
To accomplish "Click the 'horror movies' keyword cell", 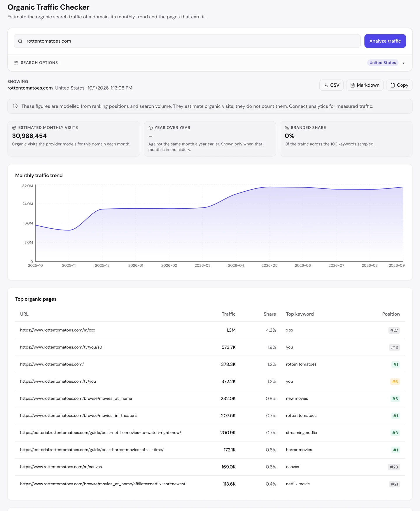I will [x=299, y=450].
